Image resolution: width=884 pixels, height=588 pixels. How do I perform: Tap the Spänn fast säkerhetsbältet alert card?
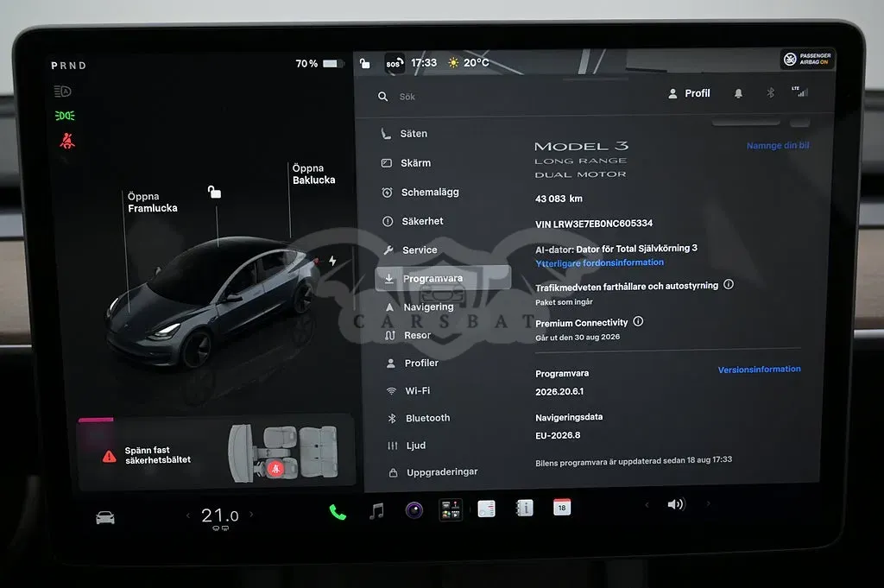pos(216,452)
